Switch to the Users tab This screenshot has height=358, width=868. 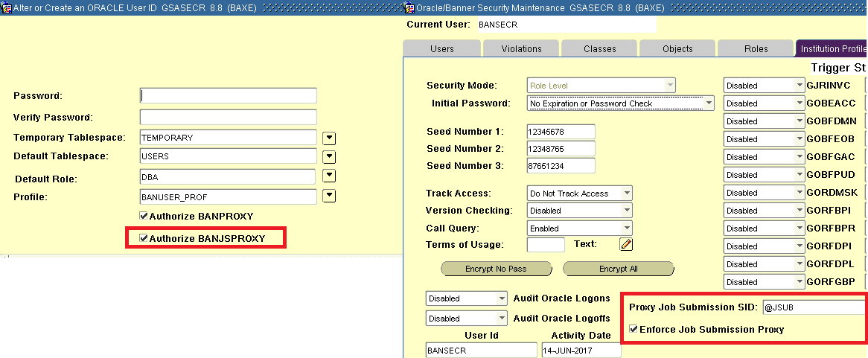441,48
